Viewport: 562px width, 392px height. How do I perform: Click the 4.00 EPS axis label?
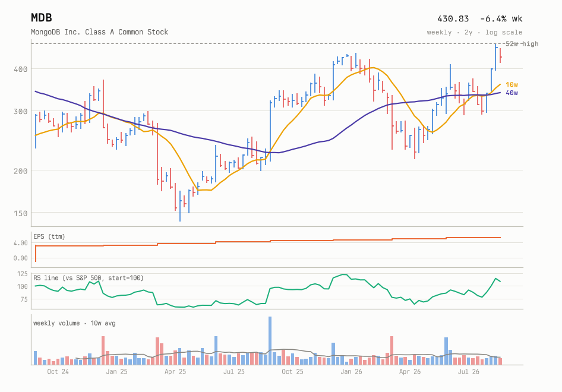[x=20, y=243]
